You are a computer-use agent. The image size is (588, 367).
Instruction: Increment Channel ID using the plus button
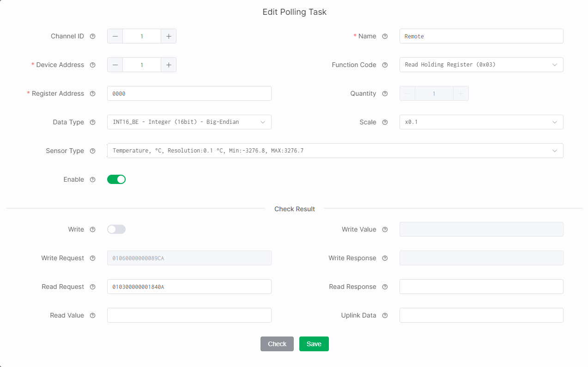click(168, 36)
